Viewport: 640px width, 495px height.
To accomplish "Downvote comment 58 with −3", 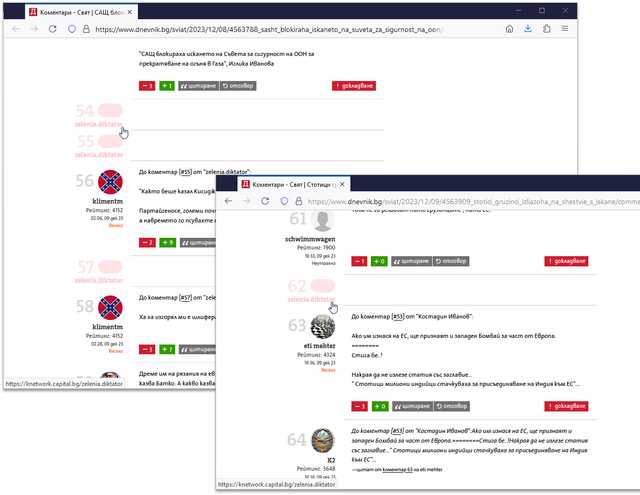I will pyautogui.click(x=147, y=349).
